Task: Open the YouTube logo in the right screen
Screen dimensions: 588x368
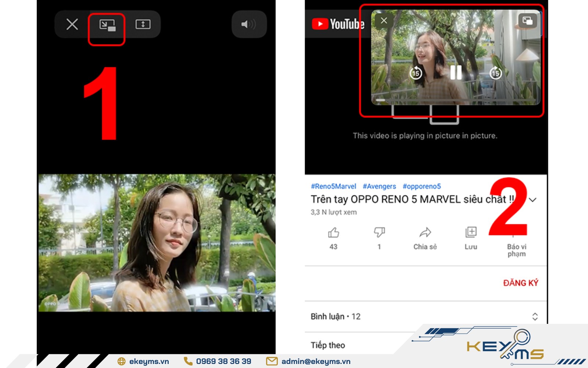Action: [x=338, y=24]
